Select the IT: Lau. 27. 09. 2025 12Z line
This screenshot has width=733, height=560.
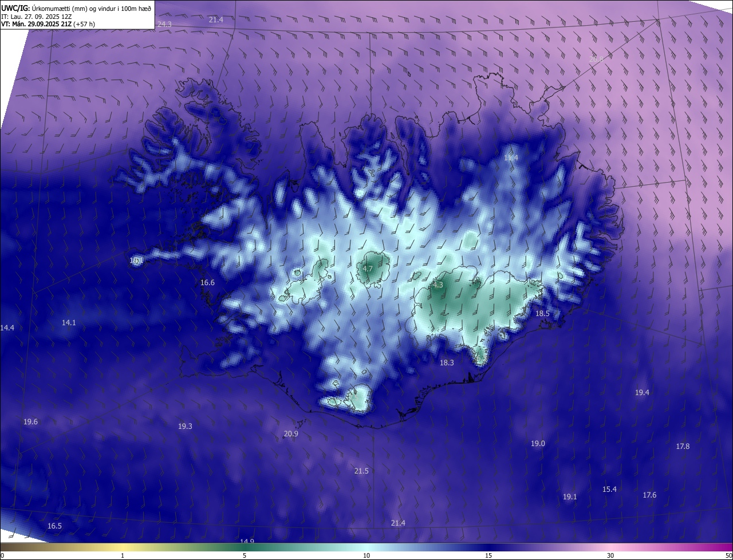tap(36, 16)
